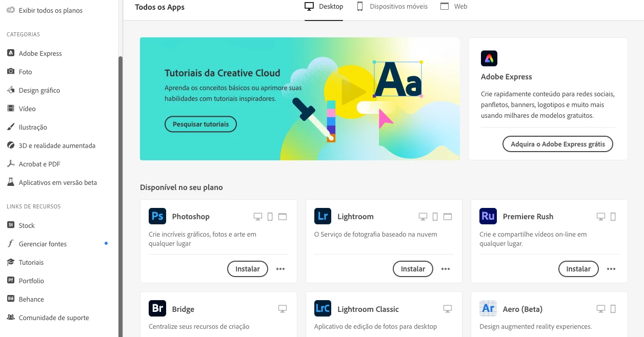644x337 pixels.
Task: Click Lightroom's mobile device availability icon
Action: point(435,217)
